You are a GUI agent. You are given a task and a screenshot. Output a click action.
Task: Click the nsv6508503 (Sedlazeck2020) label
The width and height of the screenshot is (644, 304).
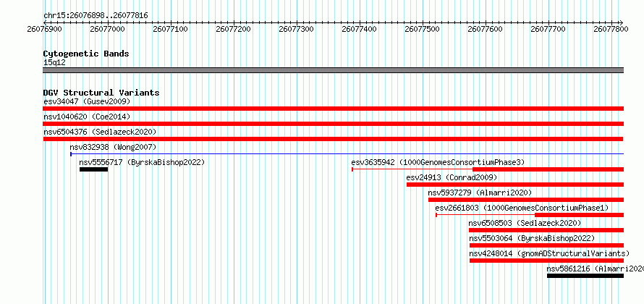pyautogui.click(x=525, y=223)
